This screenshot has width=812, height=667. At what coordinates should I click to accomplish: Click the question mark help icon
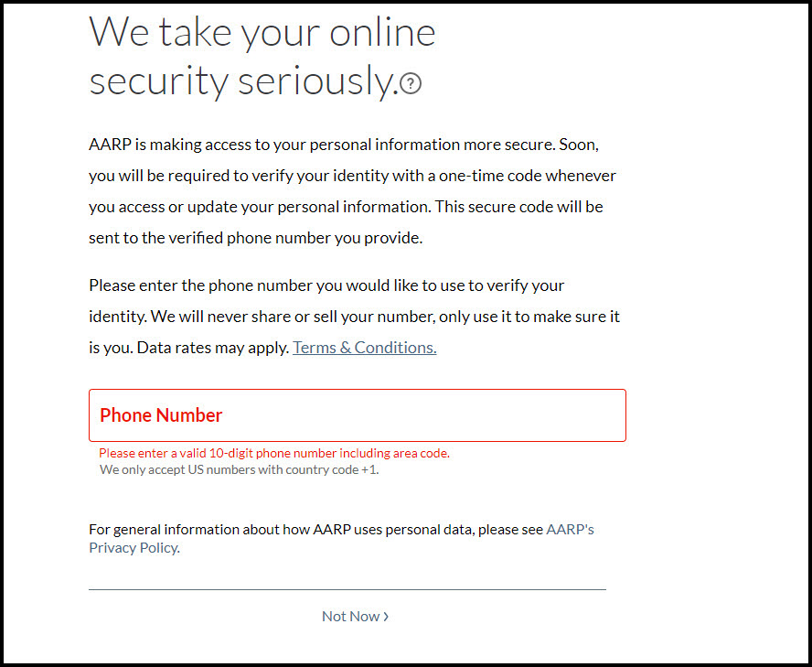point(411,83)
